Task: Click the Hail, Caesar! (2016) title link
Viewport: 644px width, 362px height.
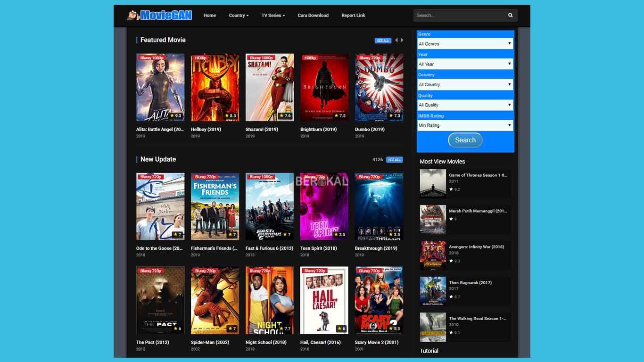Action: (x=321, y=342)
